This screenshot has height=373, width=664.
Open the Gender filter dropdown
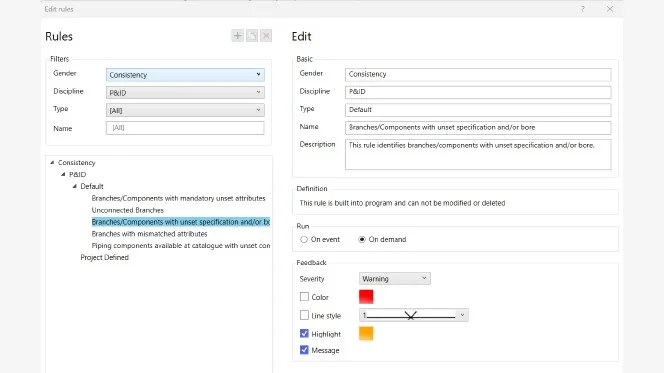(x=185, y=75)
